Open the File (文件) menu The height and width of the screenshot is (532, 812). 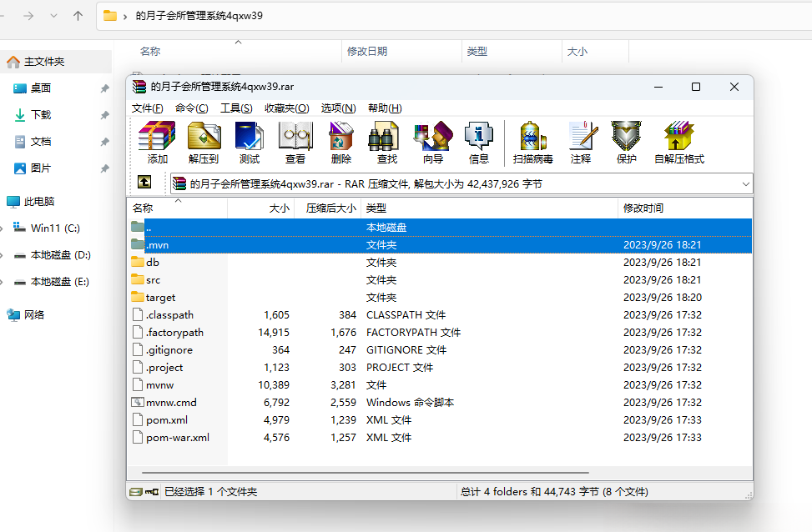coord(147,108)
